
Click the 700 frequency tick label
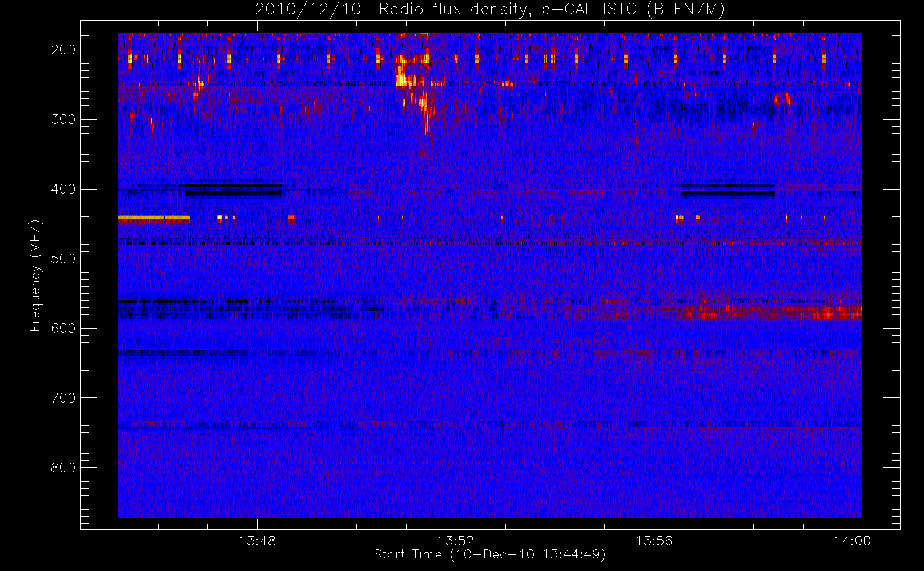63,398
